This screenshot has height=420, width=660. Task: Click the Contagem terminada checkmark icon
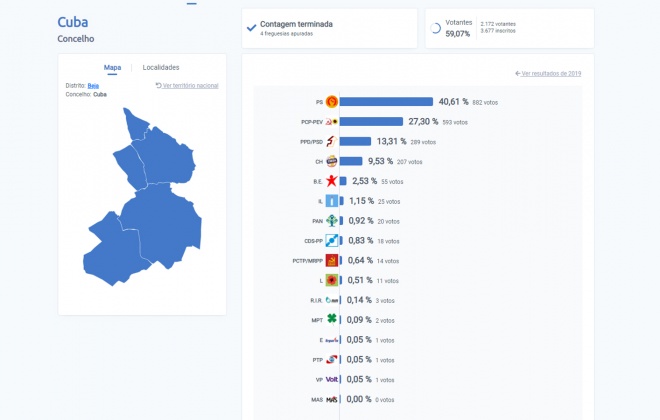251,28
